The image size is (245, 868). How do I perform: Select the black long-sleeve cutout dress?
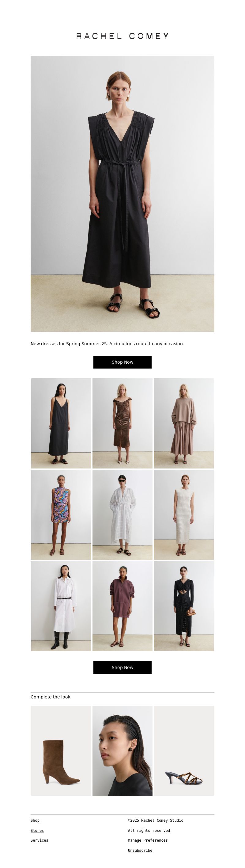[x=184, y=606]
